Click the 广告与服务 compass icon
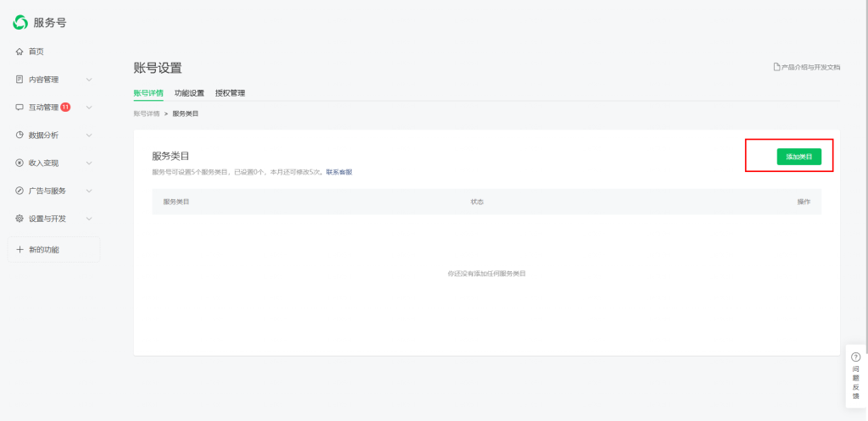868x421 pixels. pos(19,191)
